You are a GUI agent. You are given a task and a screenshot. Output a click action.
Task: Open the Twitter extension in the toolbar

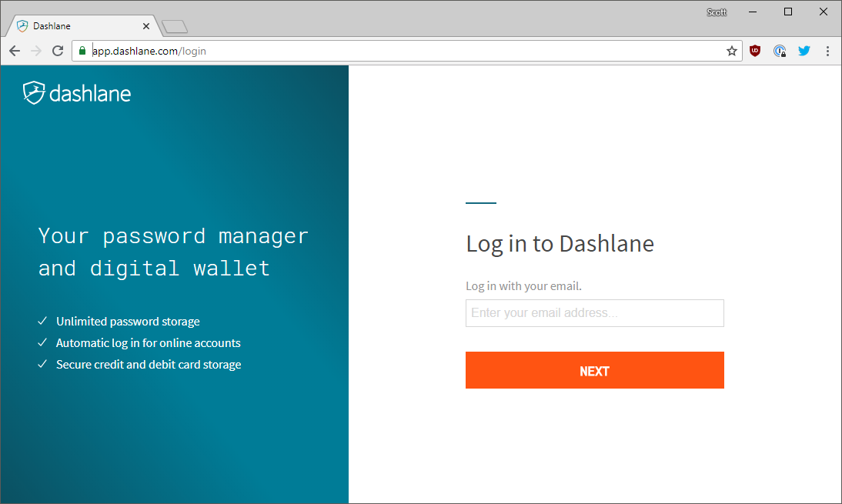pos(804,51)
